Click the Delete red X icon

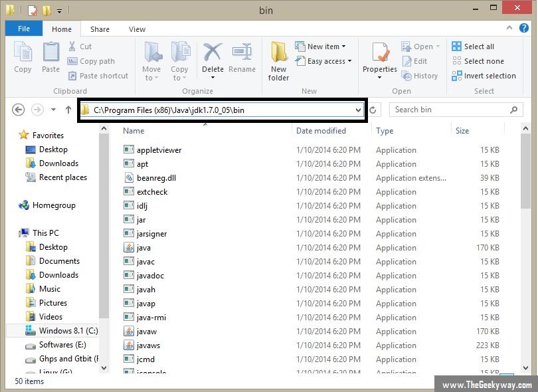click(213, 52)
